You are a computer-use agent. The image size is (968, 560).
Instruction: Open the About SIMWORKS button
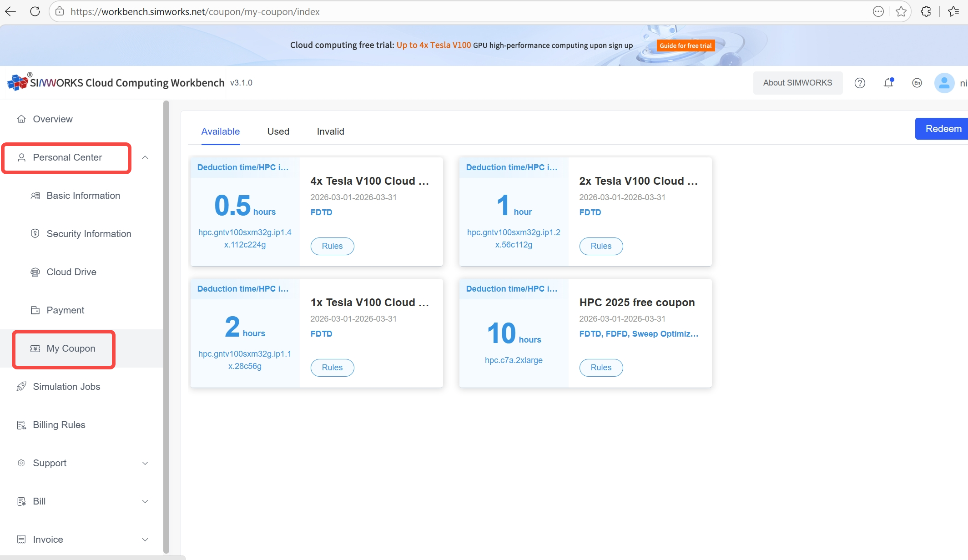(798, 83)
